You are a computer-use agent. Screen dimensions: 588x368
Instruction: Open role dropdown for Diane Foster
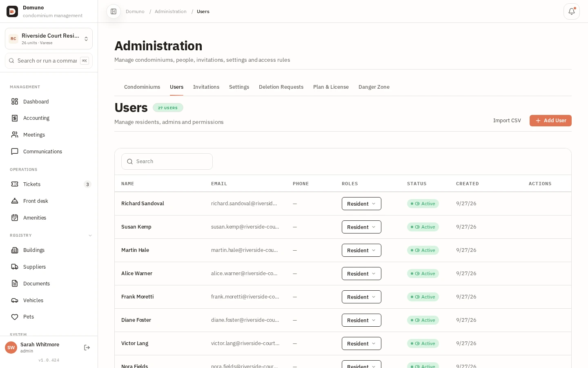coord(361,320)
